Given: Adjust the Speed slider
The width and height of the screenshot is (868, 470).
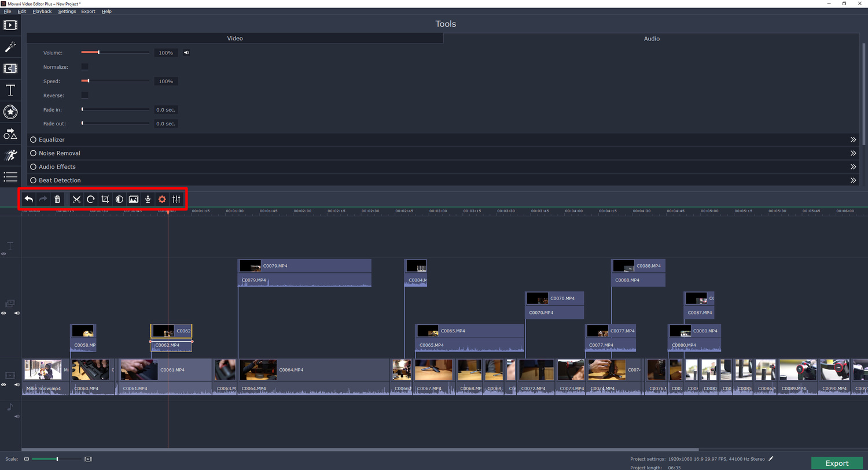Looking at the screenshot, I should [115, 81].
